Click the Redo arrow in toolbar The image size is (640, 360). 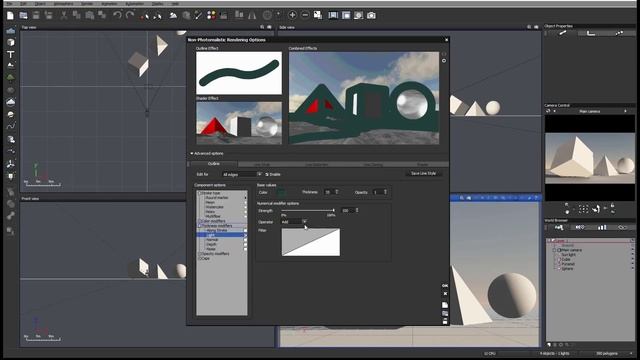[x=130, y=16]
